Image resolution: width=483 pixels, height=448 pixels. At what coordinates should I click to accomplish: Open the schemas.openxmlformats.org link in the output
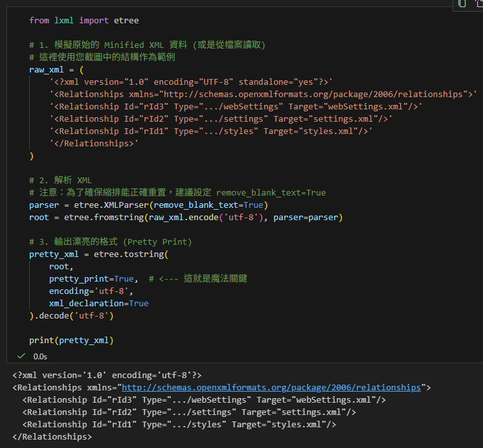coord(271,387)
